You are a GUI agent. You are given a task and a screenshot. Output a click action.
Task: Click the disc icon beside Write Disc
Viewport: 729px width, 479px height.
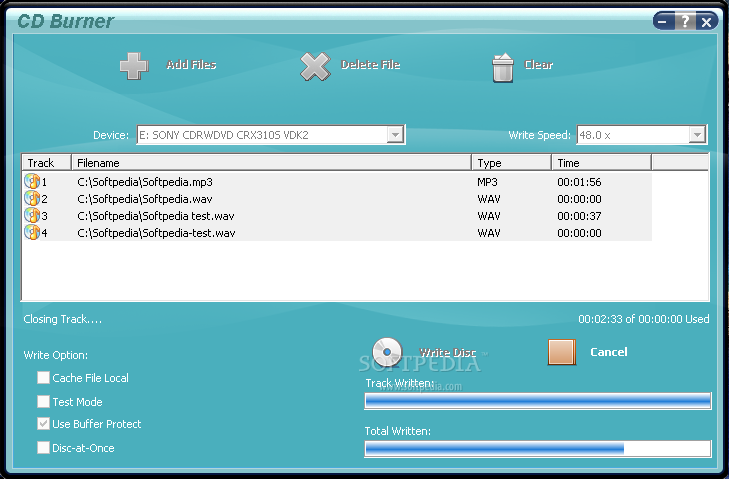click(387, 352)
